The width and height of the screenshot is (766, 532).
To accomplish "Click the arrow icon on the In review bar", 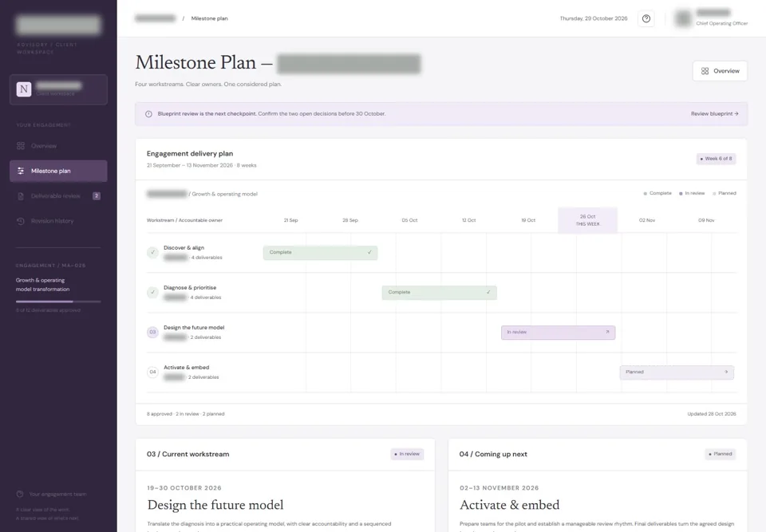I will point(607,332).
